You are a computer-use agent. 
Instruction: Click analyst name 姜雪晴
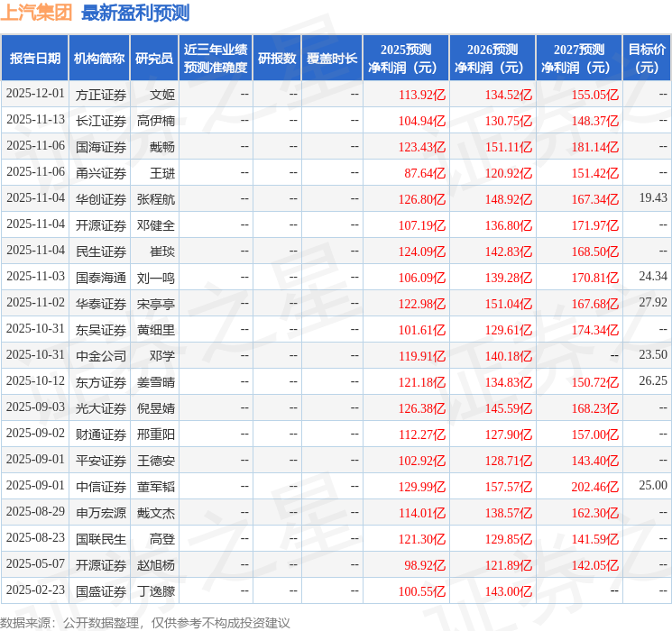point(156,382)
